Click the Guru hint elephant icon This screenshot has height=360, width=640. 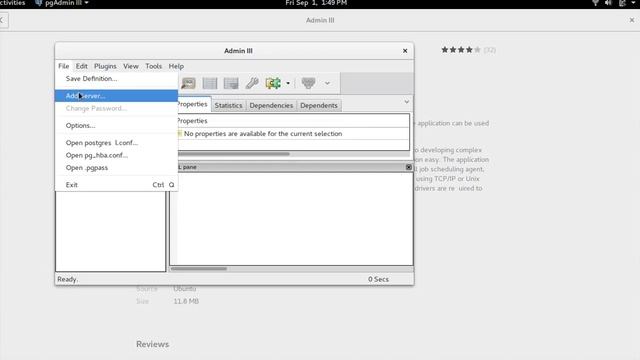click(308, 83)
